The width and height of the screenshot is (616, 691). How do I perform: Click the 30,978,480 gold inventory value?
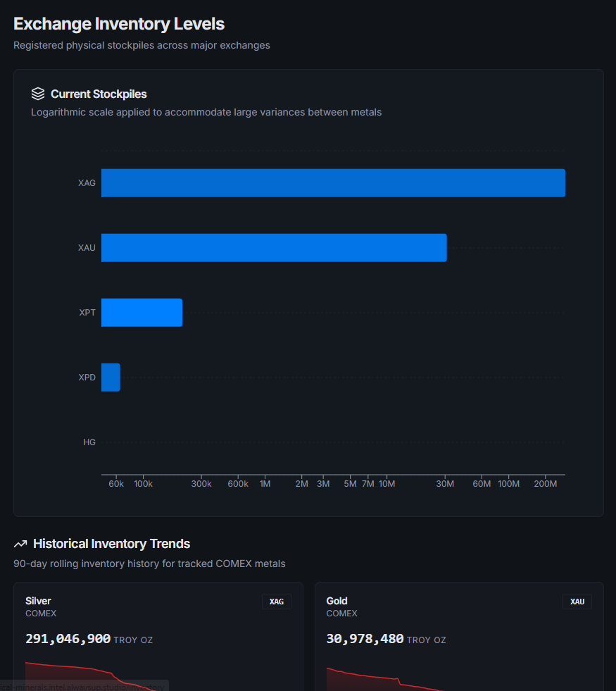click(x=365, y=639)
